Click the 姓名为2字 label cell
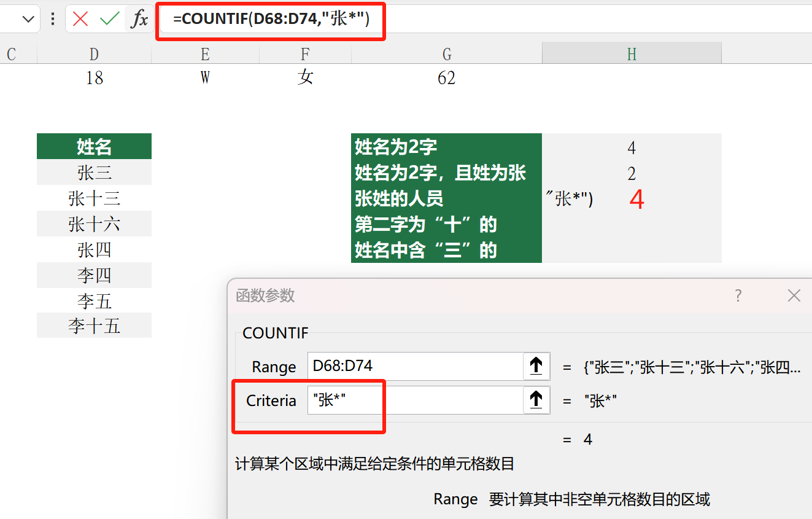812x519 pixels. click(x=446, y=147)
